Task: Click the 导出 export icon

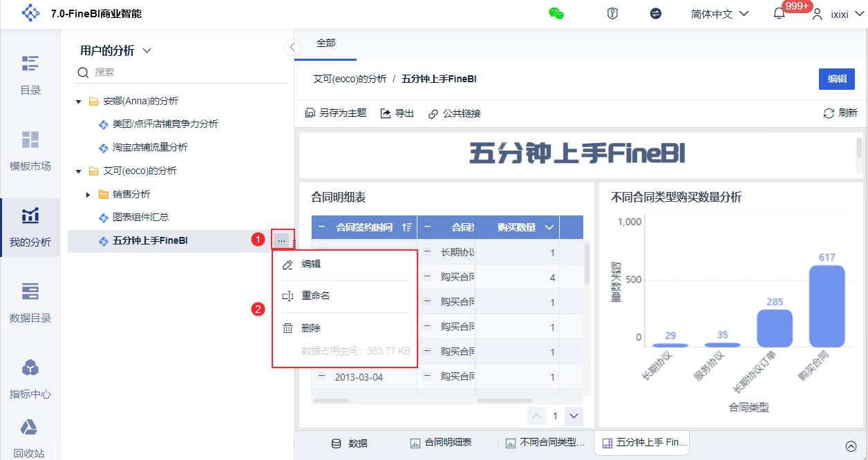Action: (386, 113)
